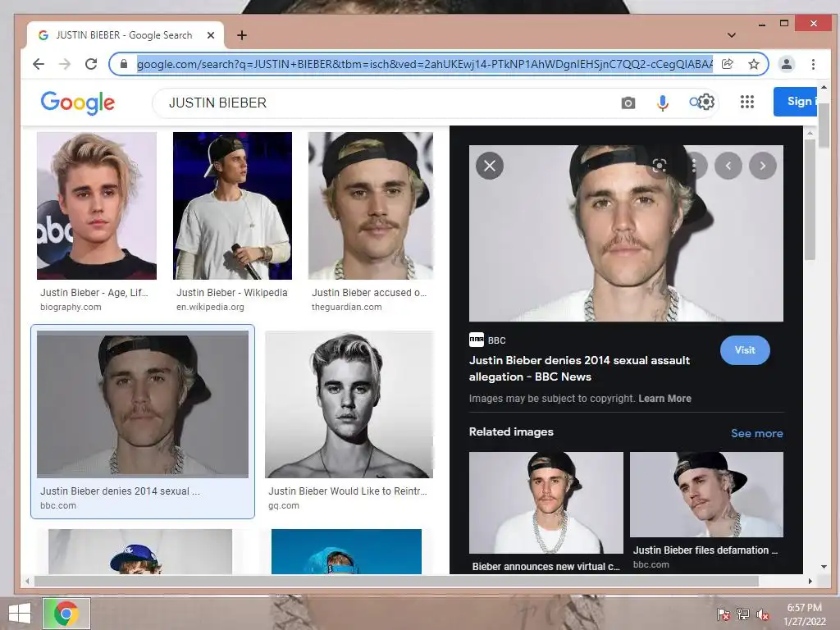Click the Visit button
The image size is (840, 630).
tap(745, 350)
